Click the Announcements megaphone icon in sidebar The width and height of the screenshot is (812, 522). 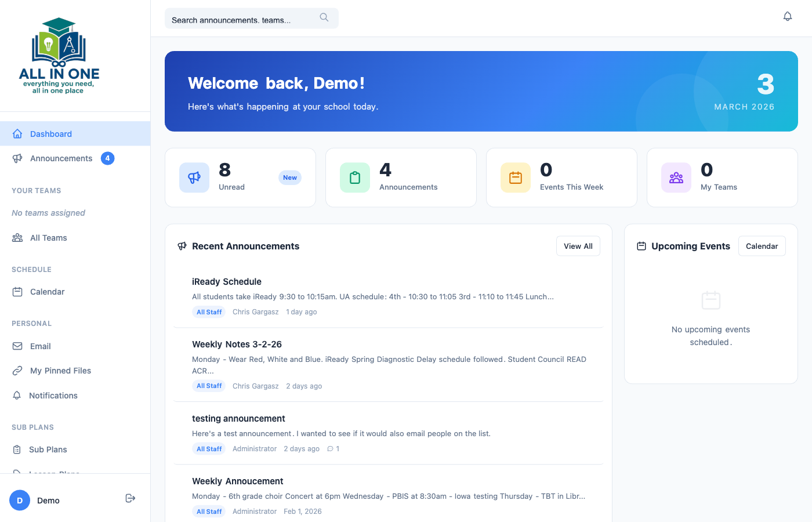click(x=18, y=158)
